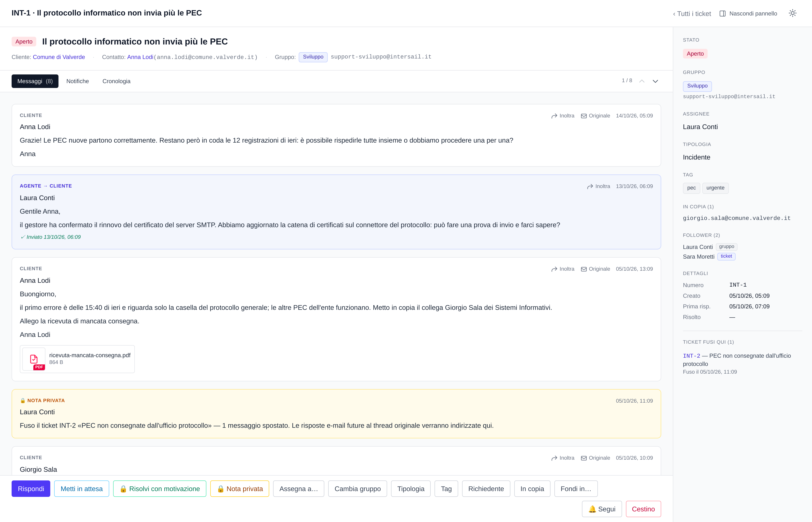Move the ticket to Cestino
The image size is (812, 522).
(x=643, y=509)
